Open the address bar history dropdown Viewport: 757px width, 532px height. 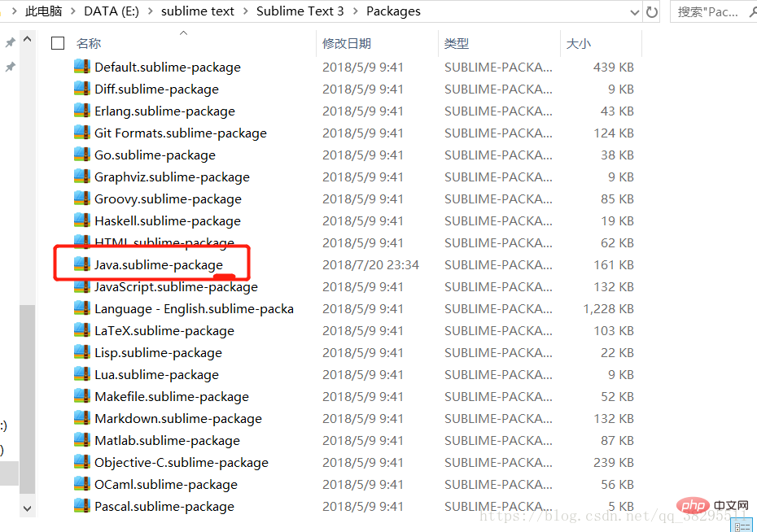(x=635, y=12)
